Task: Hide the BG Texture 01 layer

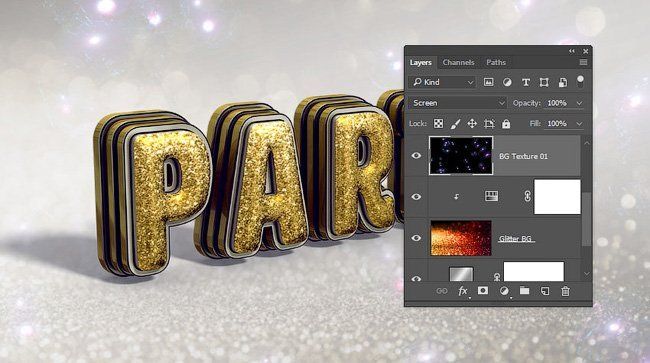Action: point(416,156)
